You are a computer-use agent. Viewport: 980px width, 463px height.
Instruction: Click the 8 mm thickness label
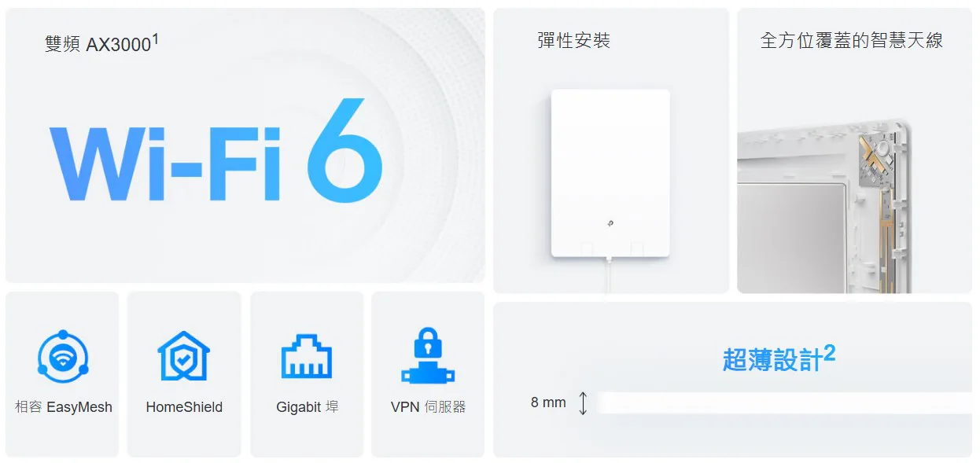pyautogui.click(x=548, y=402)
